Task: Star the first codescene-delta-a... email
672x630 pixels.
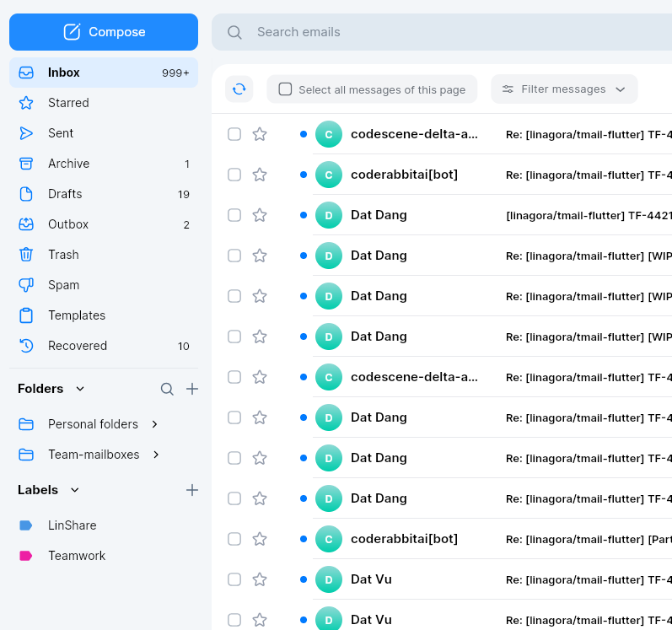Action: tap(260, 134)
